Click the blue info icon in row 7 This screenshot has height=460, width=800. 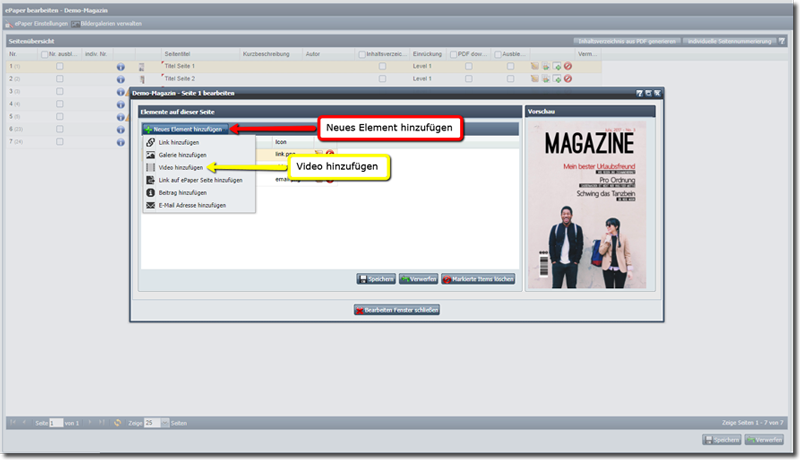(120, 142)
